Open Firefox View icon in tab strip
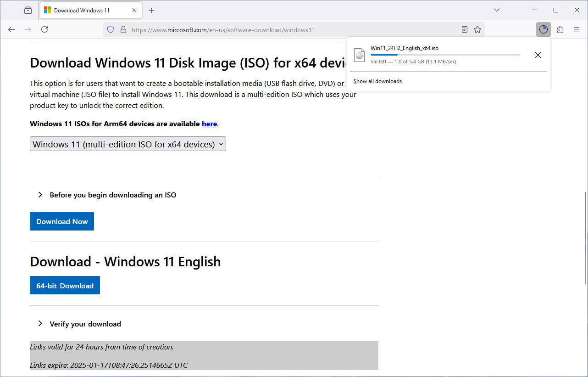This screenshot has width=588, height=377. pos(28,10)
